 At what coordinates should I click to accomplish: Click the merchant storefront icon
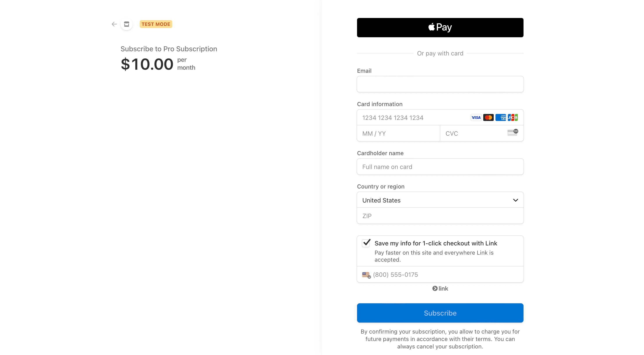[127, 24]
